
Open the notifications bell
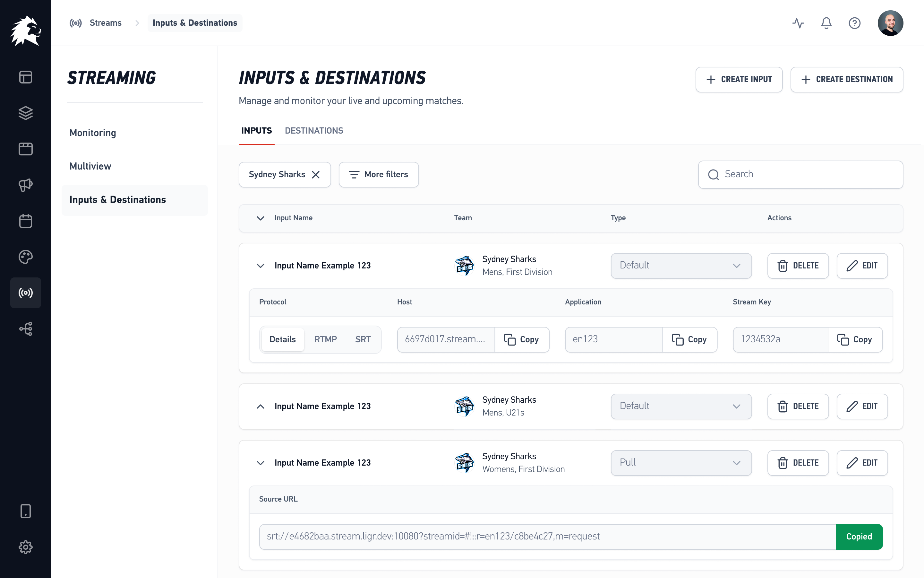click(826, 23)
